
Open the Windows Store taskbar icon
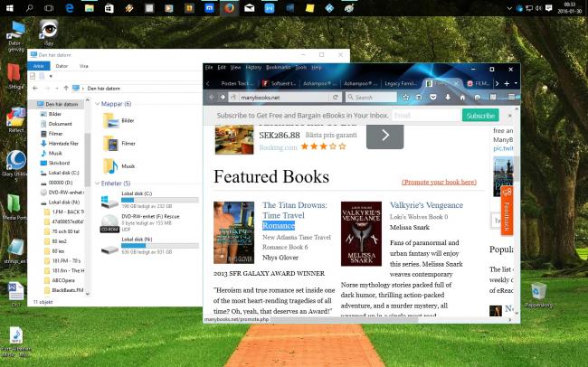pos(109,8)
